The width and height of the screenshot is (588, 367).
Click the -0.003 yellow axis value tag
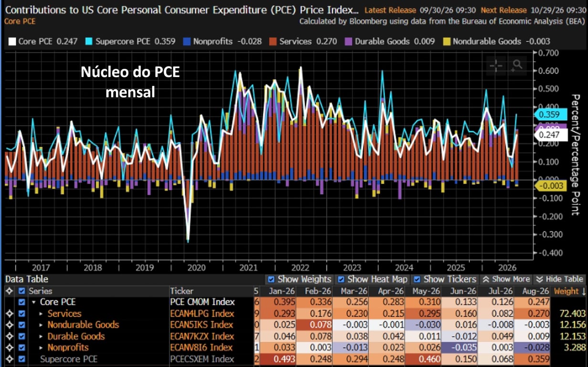[x=551, y=186]
